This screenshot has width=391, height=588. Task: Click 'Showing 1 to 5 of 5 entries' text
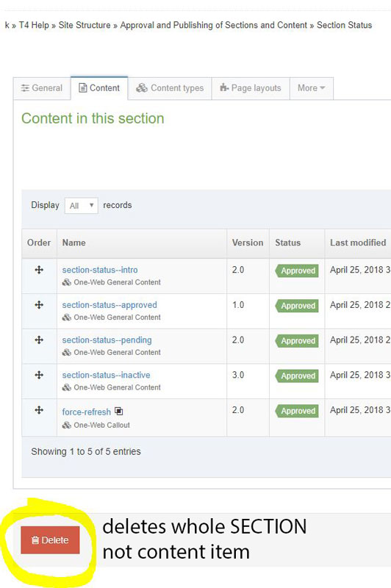point(86,451)
